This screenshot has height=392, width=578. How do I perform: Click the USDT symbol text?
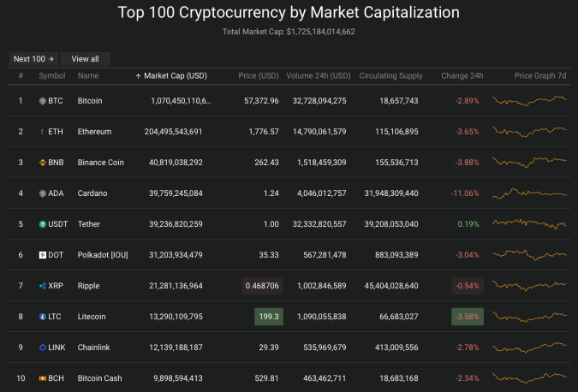[58, 224]
